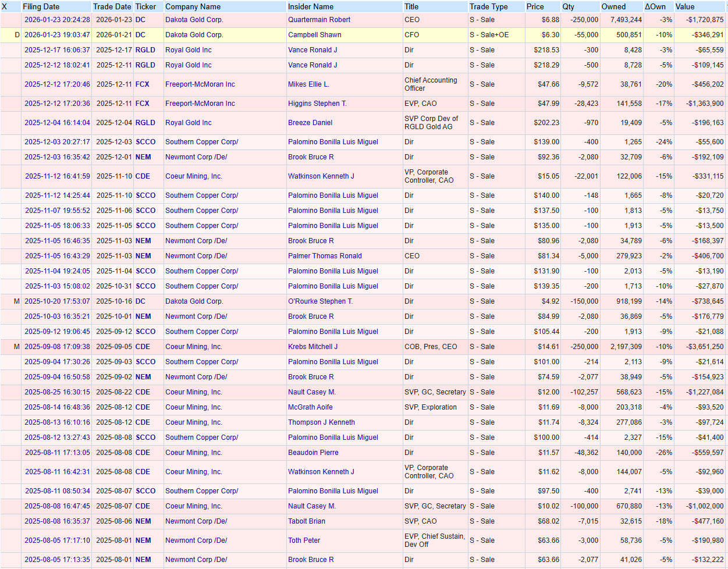This screenshot has height=569, width=728.
Task: Open Quartermain Robert insider page
Action: 319,20
